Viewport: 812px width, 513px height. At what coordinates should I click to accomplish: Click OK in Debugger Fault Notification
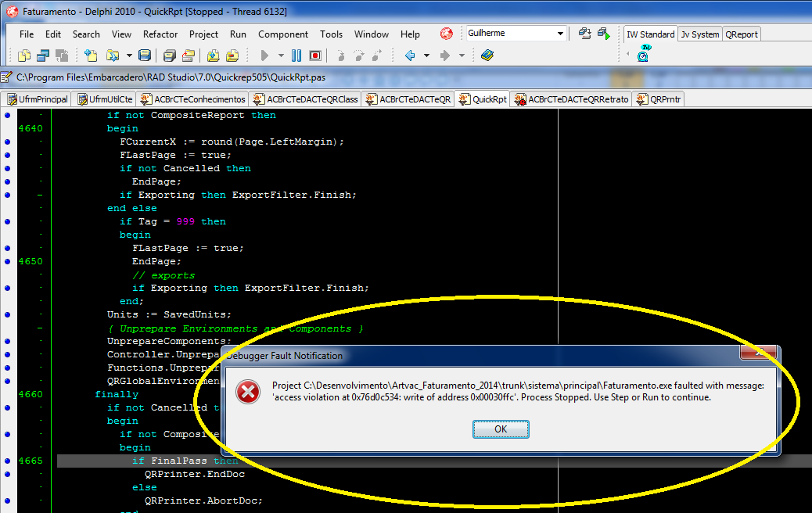point(501,429)
